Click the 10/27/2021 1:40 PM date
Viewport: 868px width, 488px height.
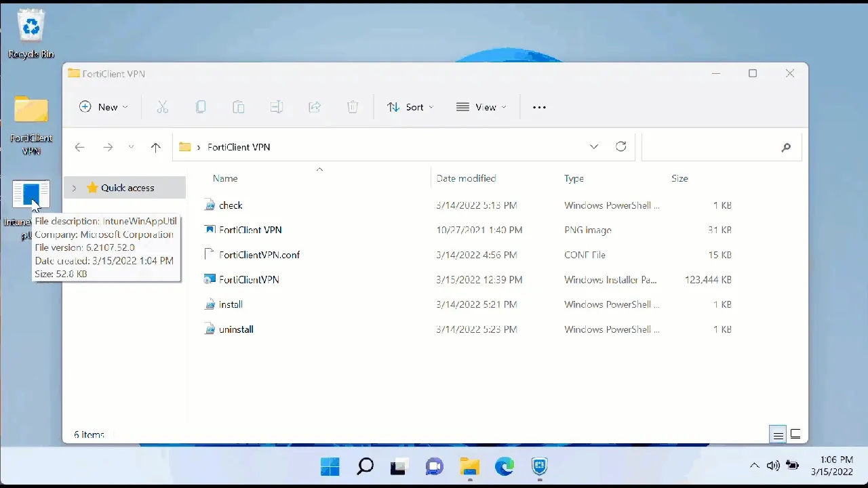tap(479, 230)
